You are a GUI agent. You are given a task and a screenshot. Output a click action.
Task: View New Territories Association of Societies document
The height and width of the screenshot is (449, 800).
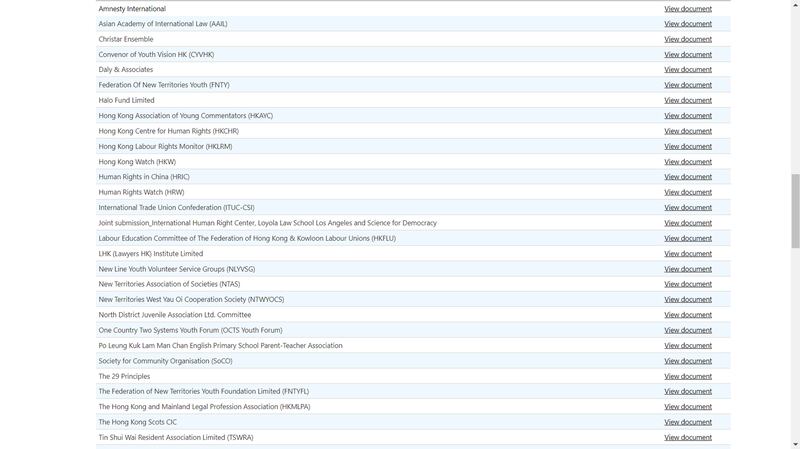[x=688, y=284]
